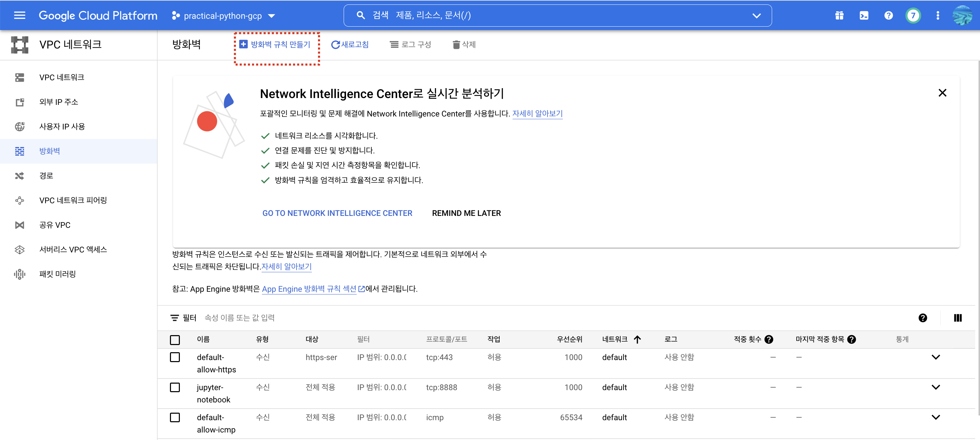
Task: Click the search bar input field
Action: [557, 16]
